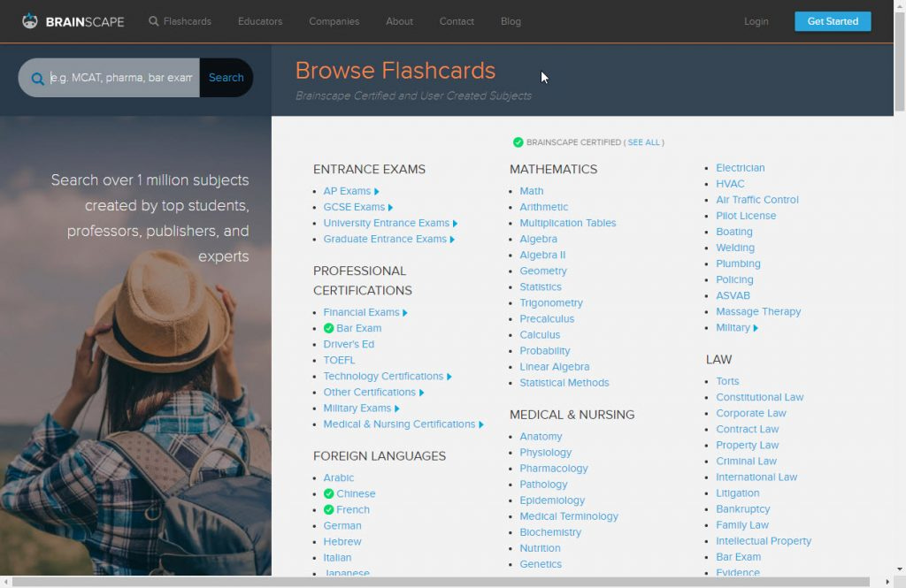906x588 pixels.
Task: Expand the Financial Exams arrow
Action: click(405, 313)
